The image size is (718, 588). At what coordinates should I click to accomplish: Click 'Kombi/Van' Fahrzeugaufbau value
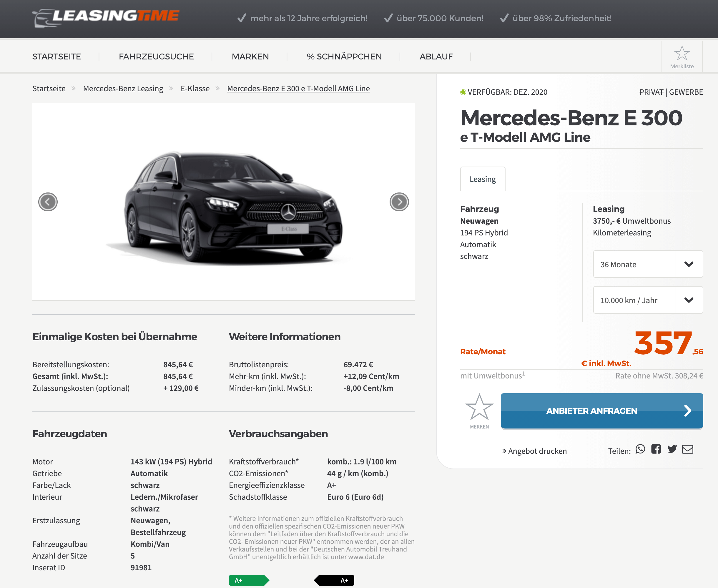(x=150, y=544)
